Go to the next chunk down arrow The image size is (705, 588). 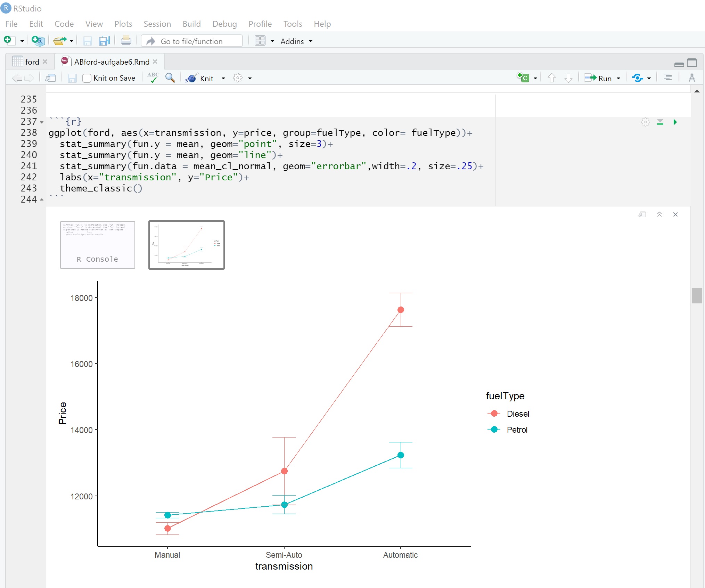click(568, 78)
